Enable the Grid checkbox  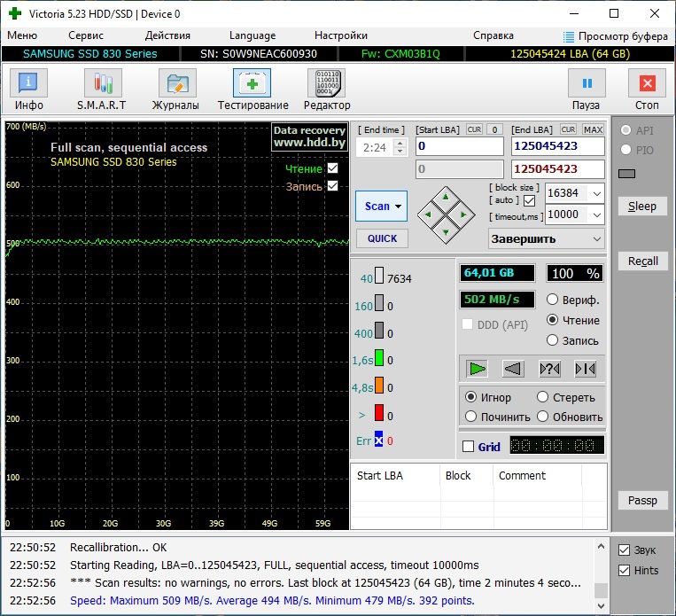[468, 447]
